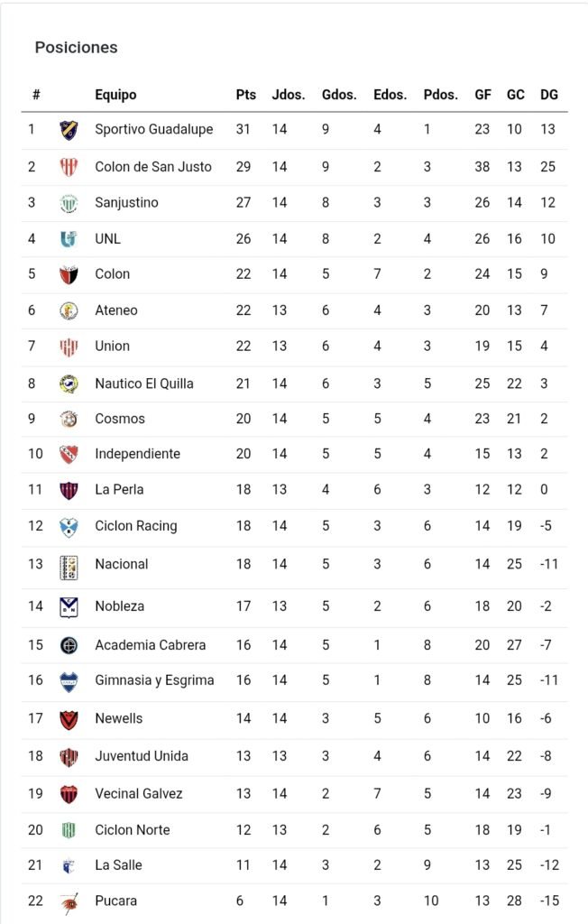Select the Nobleza team badge
This screenshot has width=588, height=924.
(69, 606)
